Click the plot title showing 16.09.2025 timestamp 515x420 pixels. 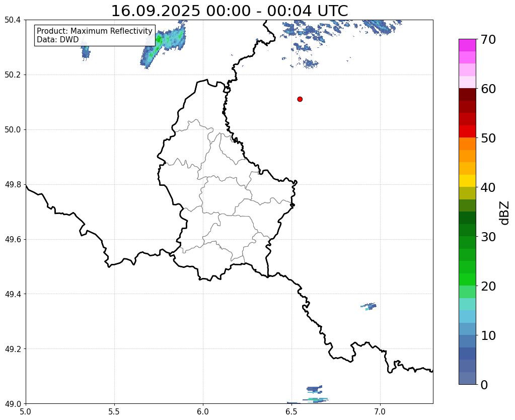tap(229, 11)
